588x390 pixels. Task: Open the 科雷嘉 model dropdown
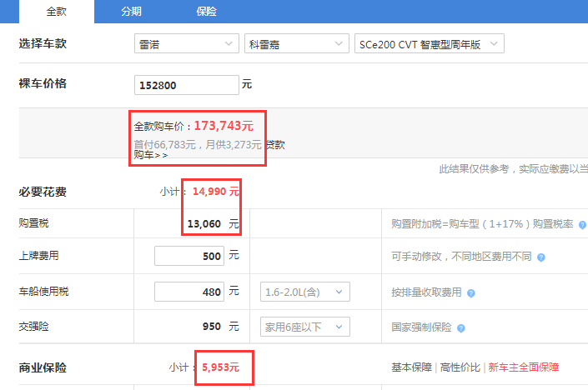tap(297, 43)
